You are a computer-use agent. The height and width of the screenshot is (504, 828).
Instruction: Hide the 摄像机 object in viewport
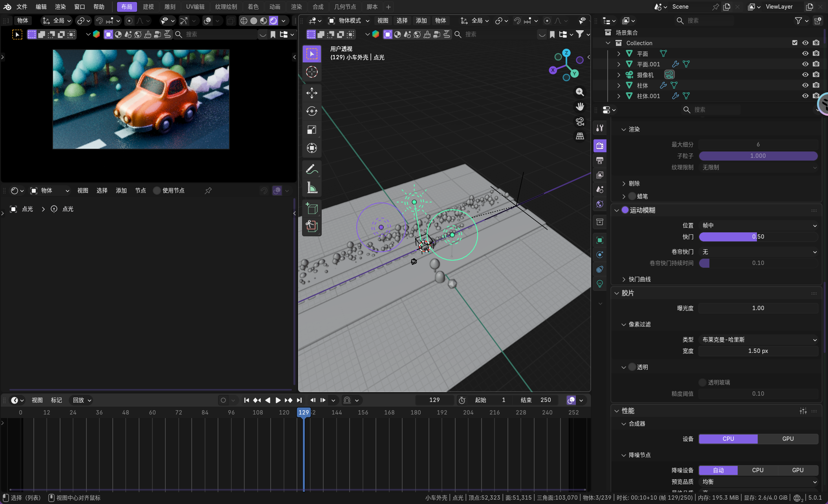805,75
